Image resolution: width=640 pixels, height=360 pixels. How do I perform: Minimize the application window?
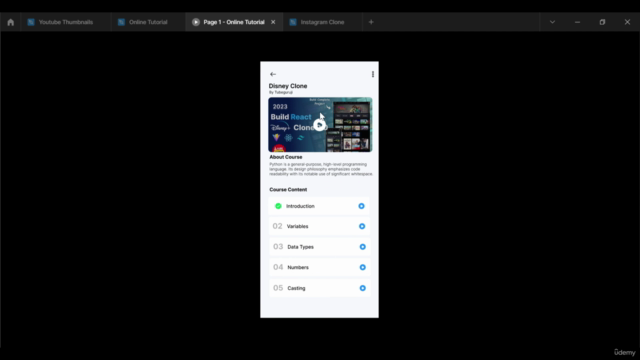577,22
